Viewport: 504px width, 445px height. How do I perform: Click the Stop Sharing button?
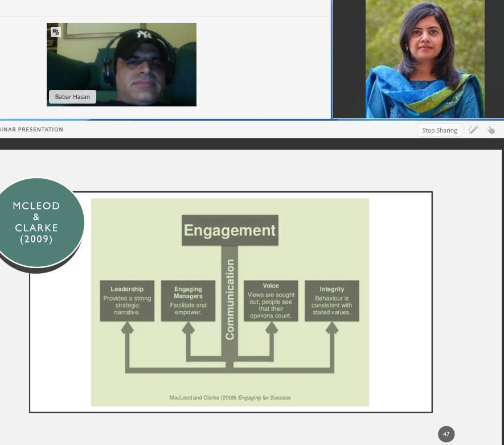[x=440, y=130]
